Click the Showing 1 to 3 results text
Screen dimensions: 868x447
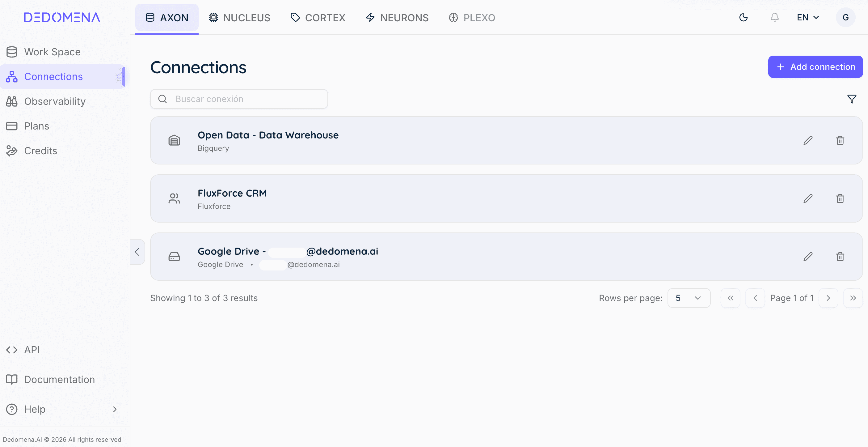pos(204,298)
